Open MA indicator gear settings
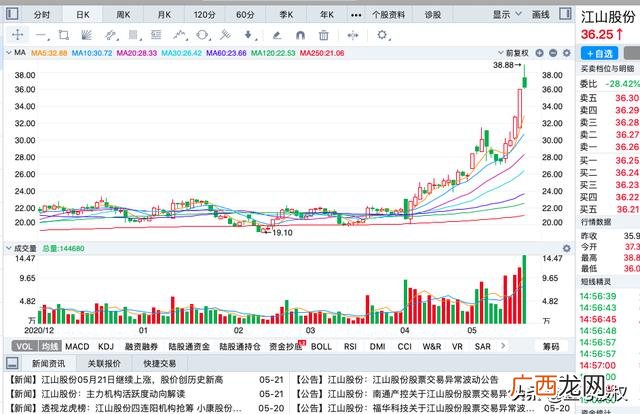This screenshot has height=414, width=640. pos(567,53)
